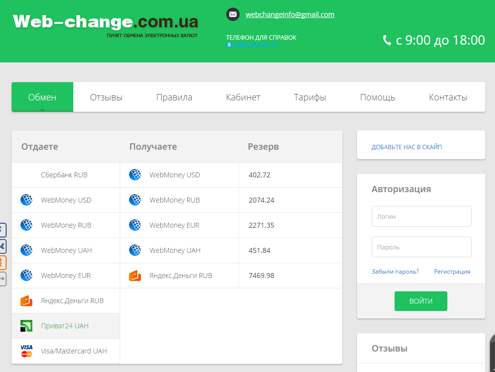Click the reserve value 451.84
This screenshot has width=495, height=372.
coord(259,250)
